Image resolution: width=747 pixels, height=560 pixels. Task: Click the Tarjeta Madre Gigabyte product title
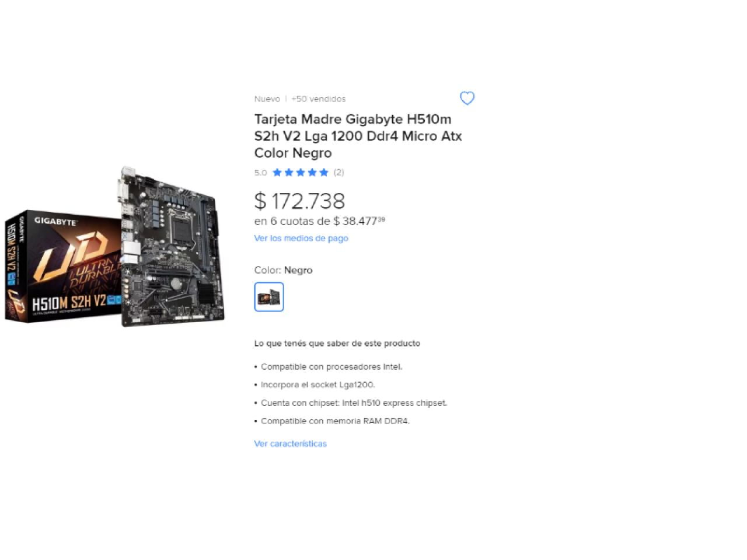[358, 136]
